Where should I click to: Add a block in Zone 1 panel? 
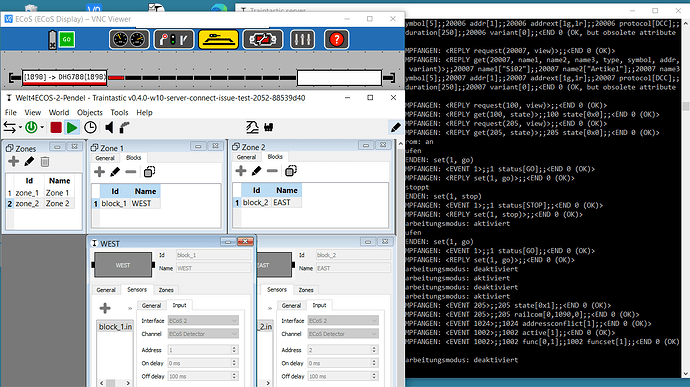(99, 172)
